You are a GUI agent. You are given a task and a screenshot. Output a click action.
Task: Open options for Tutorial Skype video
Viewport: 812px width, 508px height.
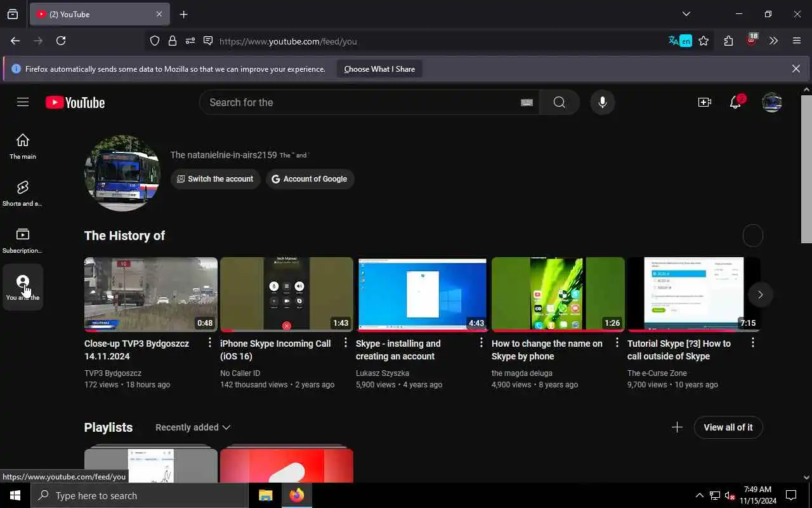click(x=753, y=343)
